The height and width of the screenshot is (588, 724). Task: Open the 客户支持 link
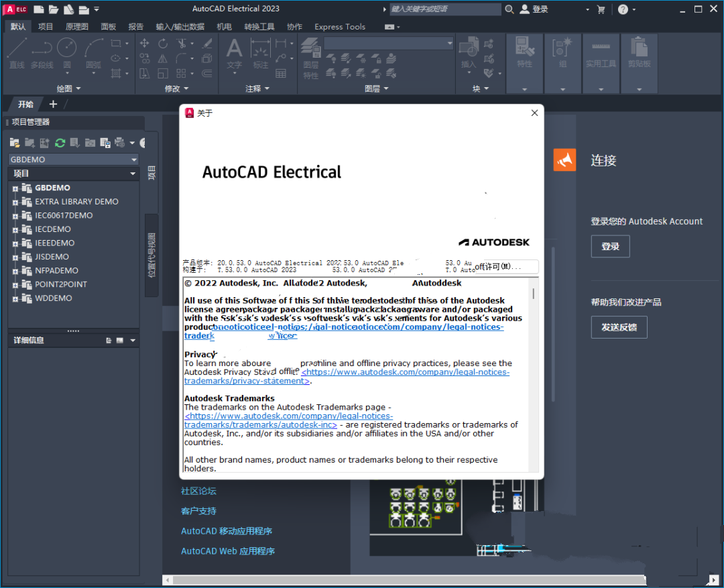pyautogui.click(x=198, y=511)
